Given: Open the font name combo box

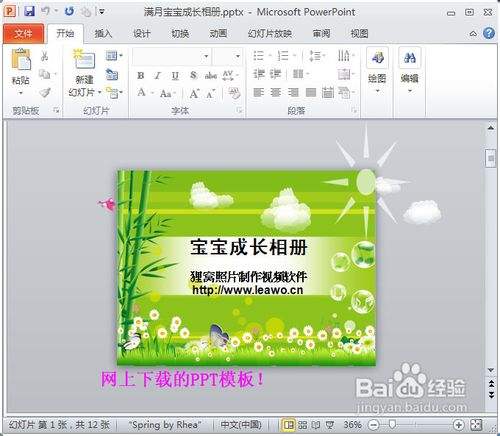Looking at the screenshot, I should (x=172, y=56).
